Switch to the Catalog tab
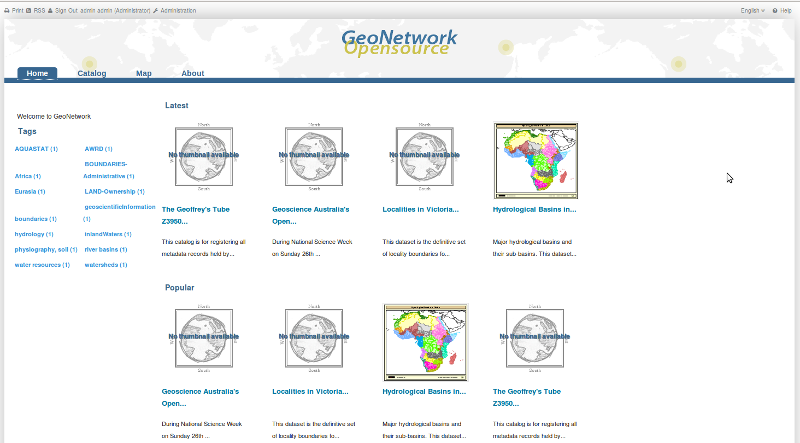This screenshot has height=443, width=800. tap(92, 73)
